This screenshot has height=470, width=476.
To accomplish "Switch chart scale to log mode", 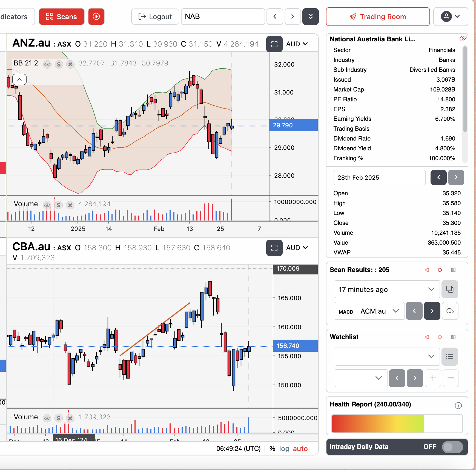I will coord(284,449).
